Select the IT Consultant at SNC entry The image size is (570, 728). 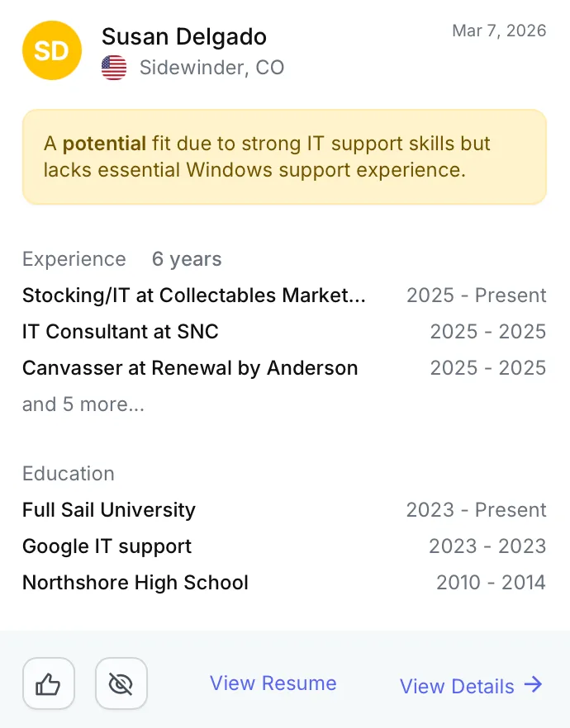click(121, 332)
